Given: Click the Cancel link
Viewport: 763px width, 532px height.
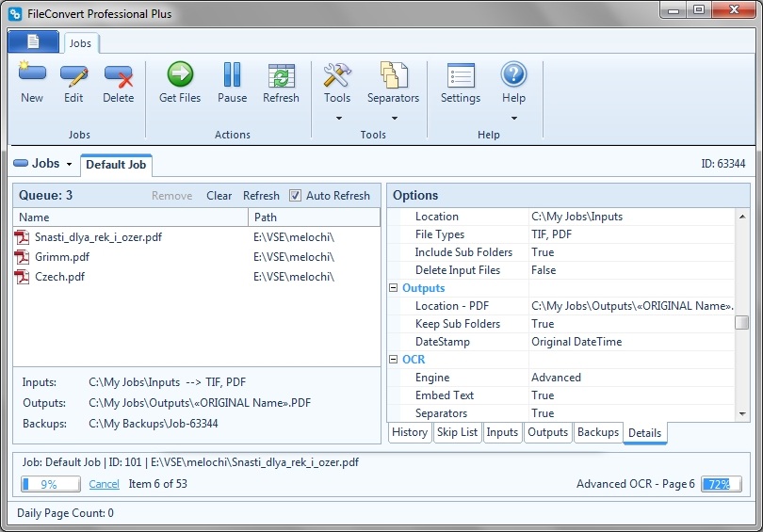Looking at the screenshot, I should coord(105,484).
